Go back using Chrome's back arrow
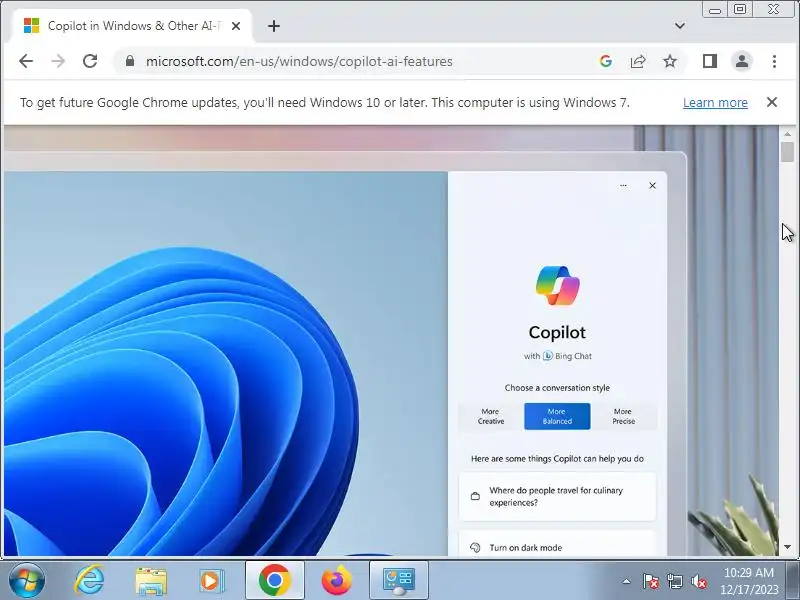Screen dimensions: 800x600 pos(26,61)
